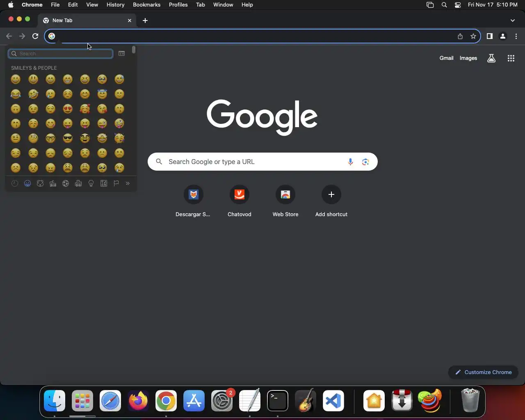Image resolution: width=525 pixels, height=420 pixels.
Task: Click the Add shortcut button
Action: [331, 201]
